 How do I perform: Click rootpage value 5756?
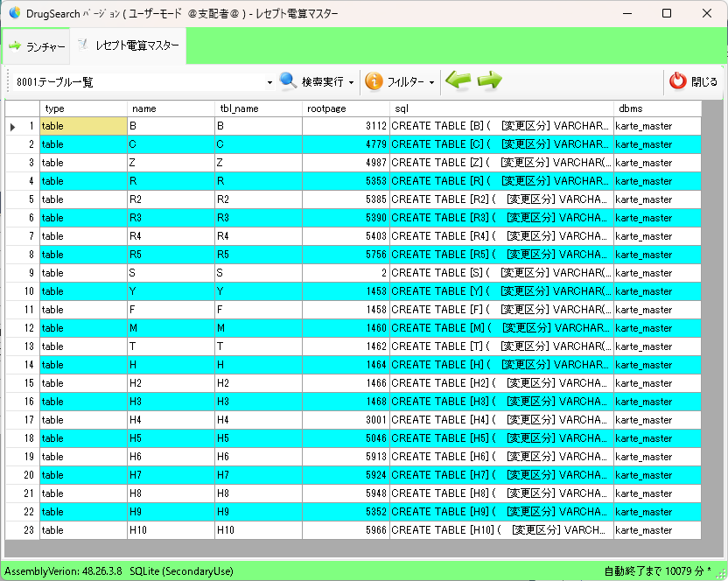(346, 255)
